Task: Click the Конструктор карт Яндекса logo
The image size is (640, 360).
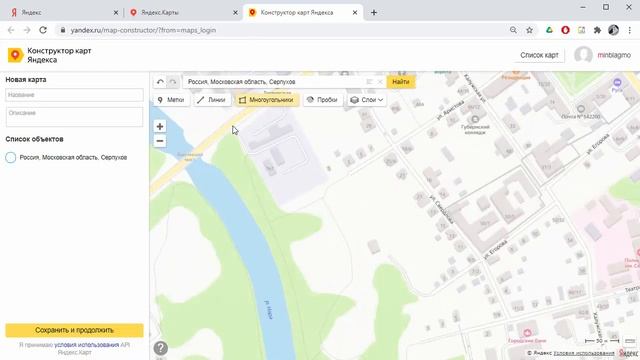Action: (49, 55)
